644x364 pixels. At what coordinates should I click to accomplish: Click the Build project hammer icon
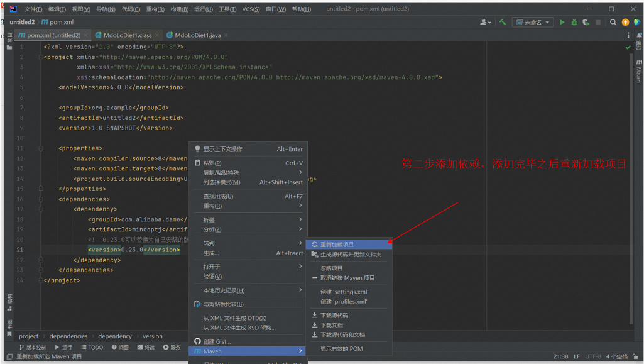tap(503, 22)
